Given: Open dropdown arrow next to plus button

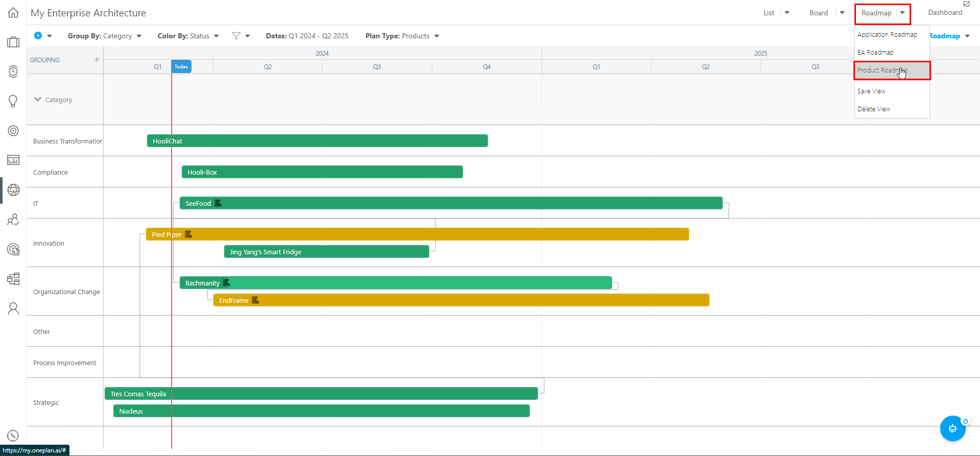Looking at the screenshot, I should (50, 36).
